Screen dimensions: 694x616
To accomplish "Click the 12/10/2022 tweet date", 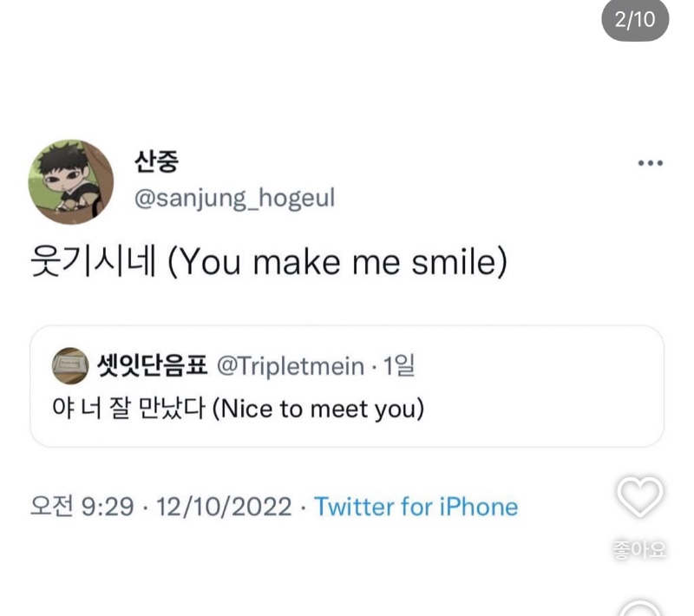I will pyautogui.click(x=224, y=507).
